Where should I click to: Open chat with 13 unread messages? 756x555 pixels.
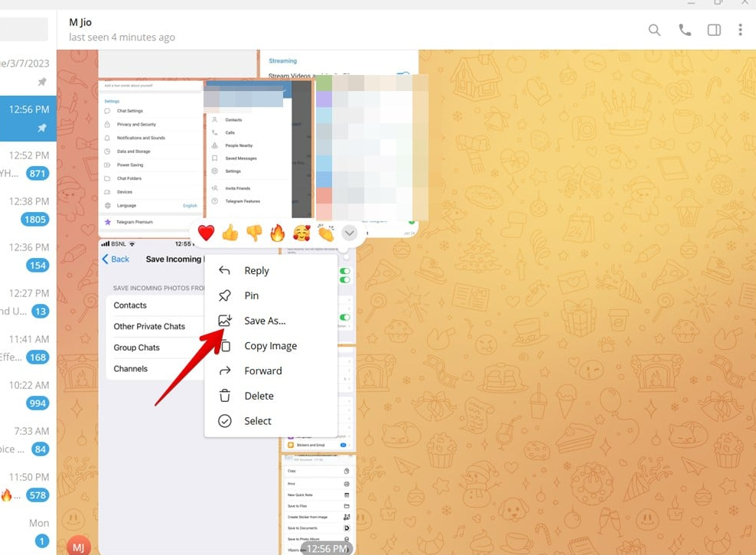(28, 302)
